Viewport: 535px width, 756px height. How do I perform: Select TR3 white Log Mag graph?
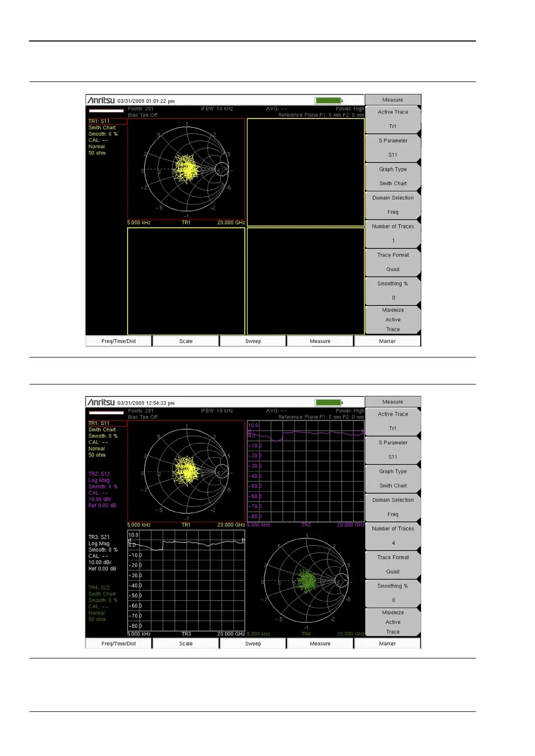click(186, 581)
